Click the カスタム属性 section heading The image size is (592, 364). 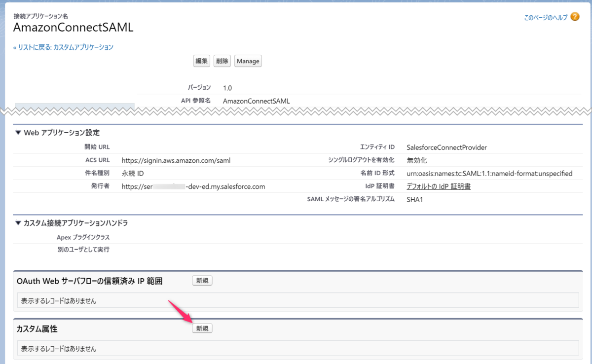(37, 328)
